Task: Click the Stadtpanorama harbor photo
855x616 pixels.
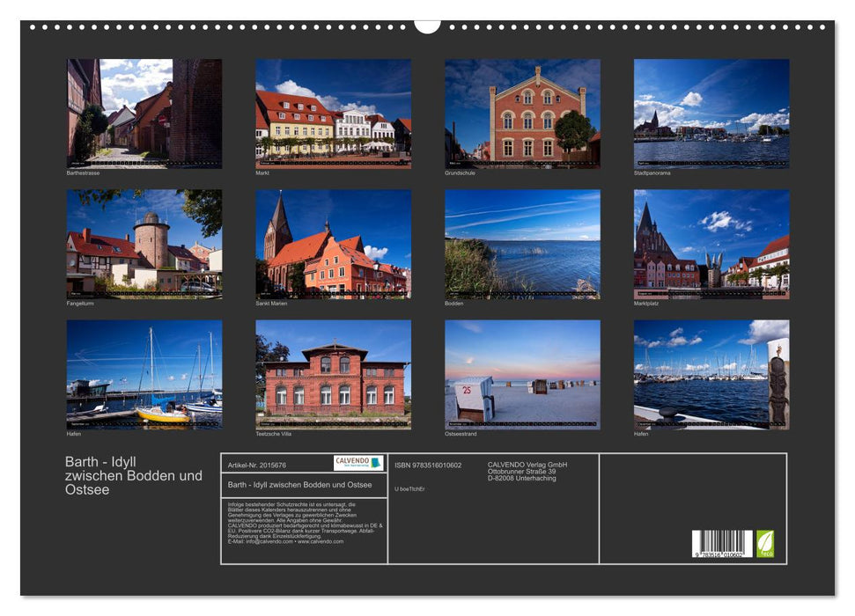Action: coord(711,112)
